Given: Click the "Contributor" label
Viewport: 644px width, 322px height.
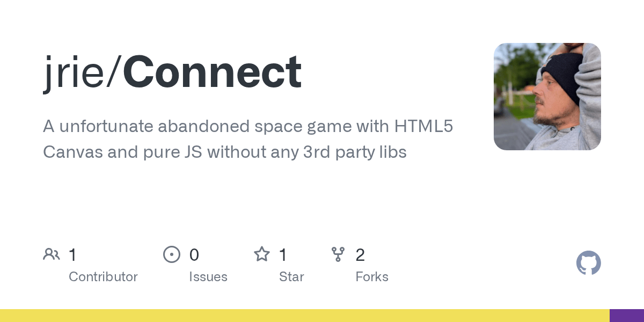Looking at the screenshot, I should click(103, 277).
